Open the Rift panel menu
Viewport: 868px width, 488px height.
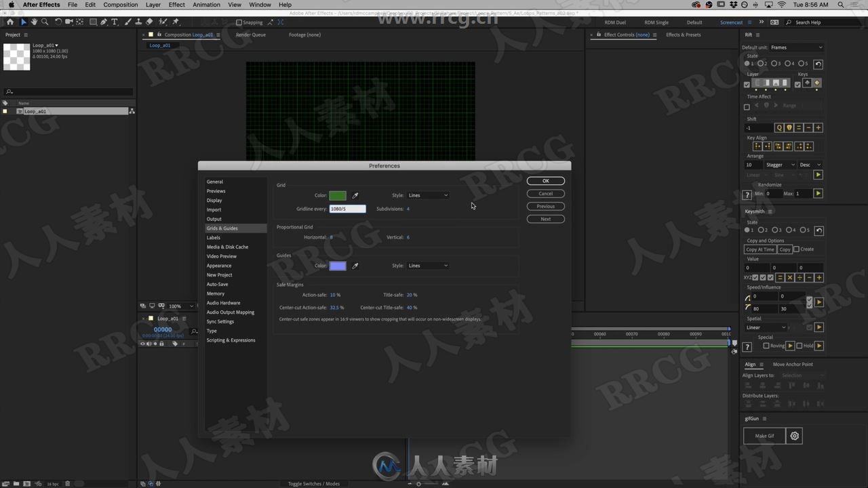(x=757, y=35)
